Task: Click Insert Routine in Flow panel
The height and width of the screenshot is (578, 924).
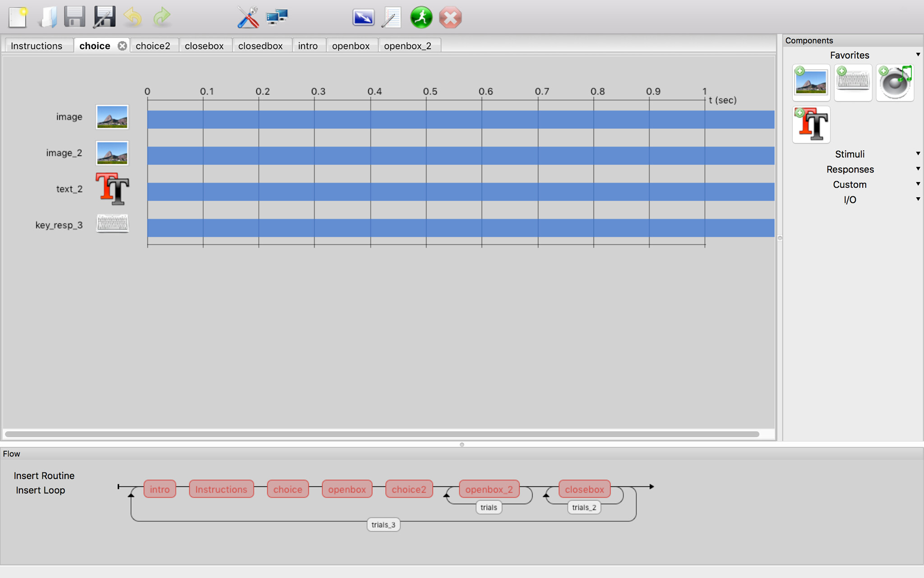Action: [x=44, y=475]
